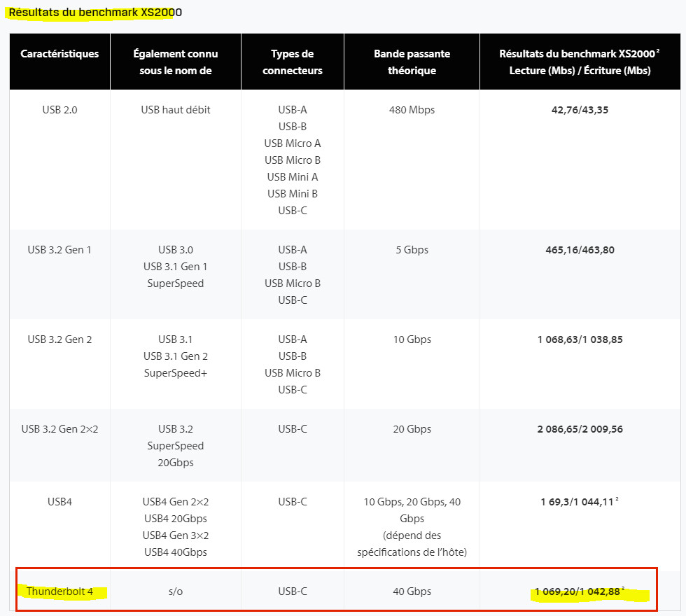Click "USB-C" in the Thunderbolt 4 row
Image resolution: width=686 pixels, height=616 pixels.
point(293,591)
